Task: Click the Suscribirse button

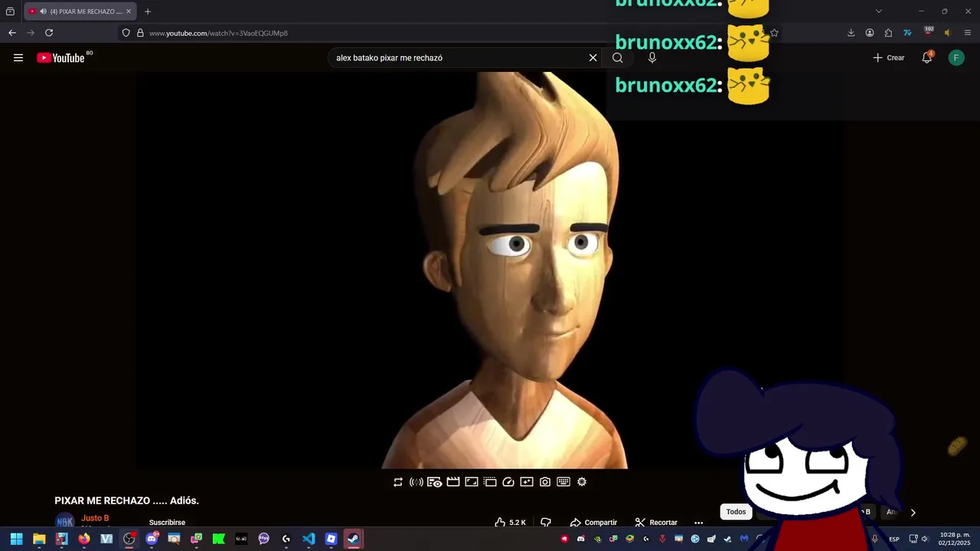Action: coord(167,523)
